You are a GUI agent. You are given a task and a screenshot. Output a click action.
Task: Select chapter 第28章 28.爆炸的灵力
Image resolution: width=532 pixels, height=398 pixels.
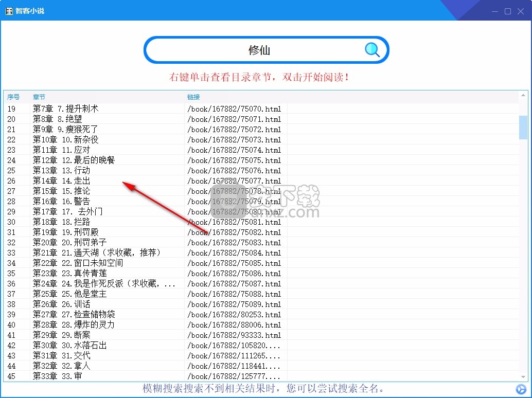point(74,325)
